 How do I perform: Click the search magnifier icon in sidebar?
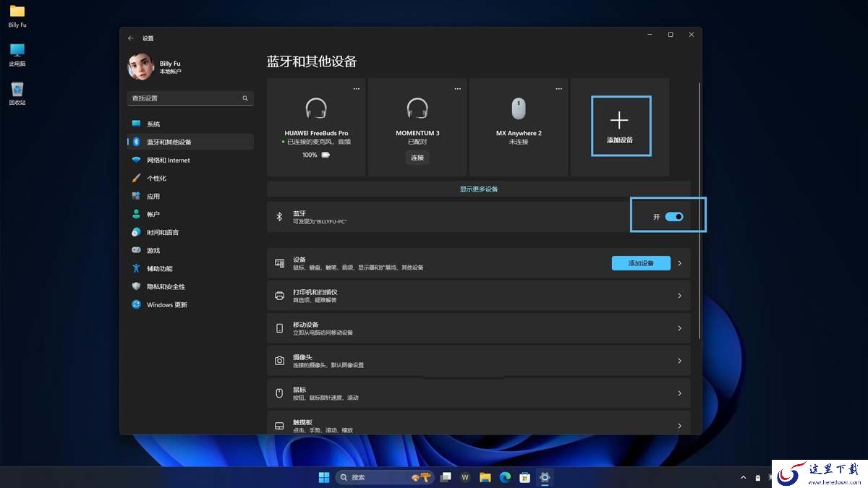[x=245, y=98]
